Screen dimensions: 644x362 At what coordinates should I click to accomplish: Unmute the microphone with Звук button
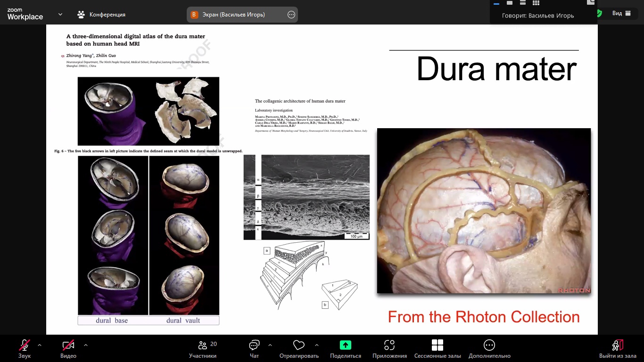tap(25, 349)
